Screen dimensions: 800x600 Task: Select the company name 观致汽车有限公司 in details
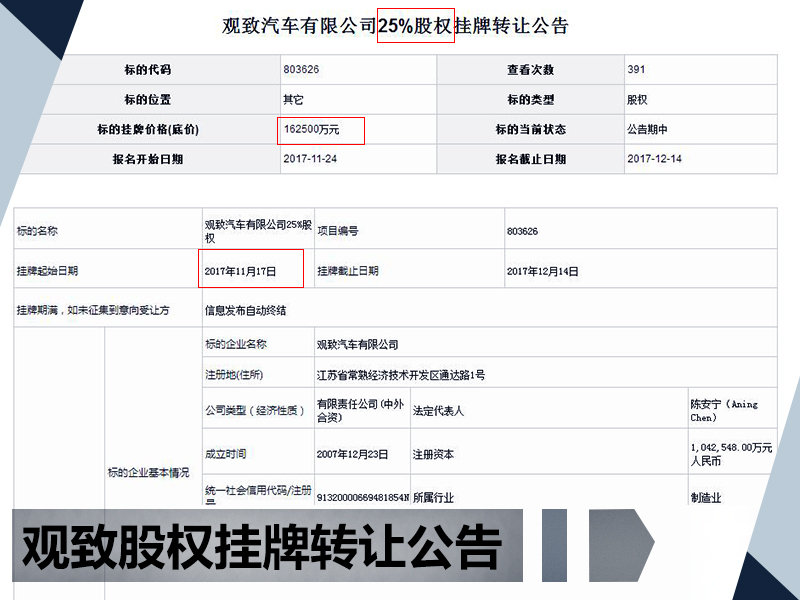(x=357, y=344)
